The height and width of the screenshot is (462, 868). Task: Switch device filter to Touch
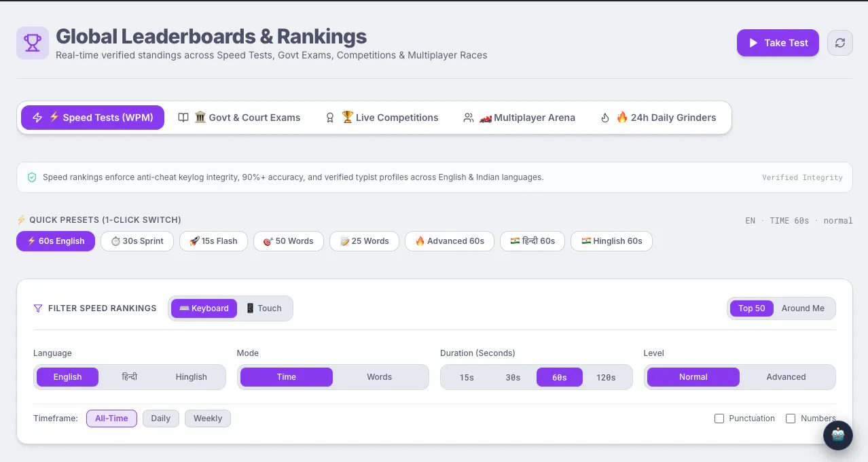[264, 308]
